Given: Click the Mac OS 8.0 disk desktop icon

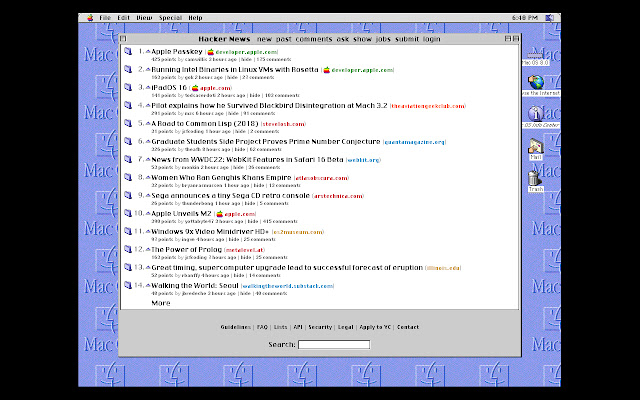Looking at the screenshot, I should 535,57.
